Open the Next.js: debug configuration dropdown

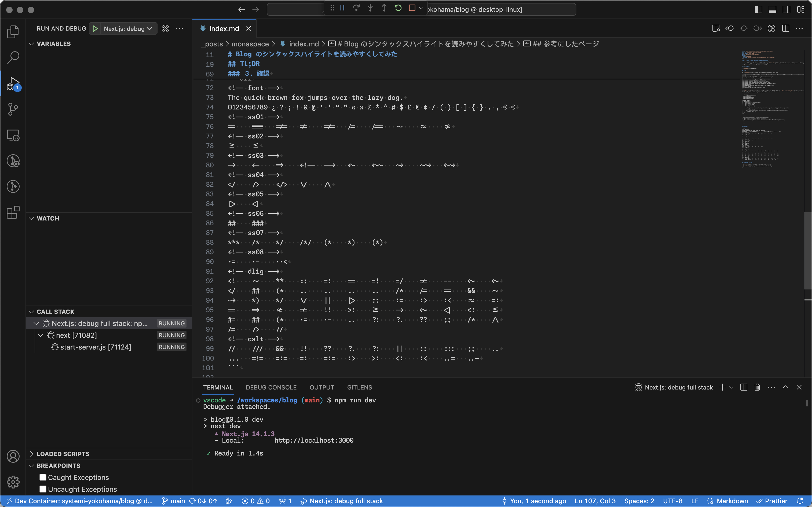pyautogui.click(x=128, y=28)
